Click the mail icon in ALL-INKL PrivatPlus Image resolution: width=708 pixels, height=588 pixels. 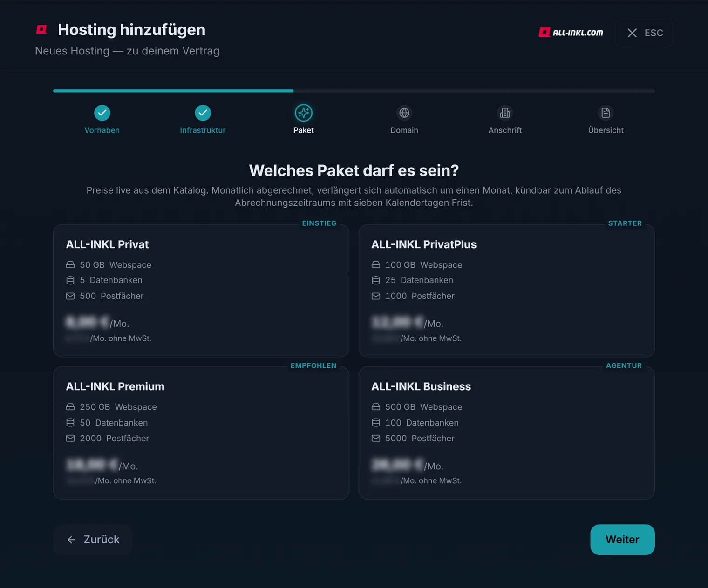coord(376,296)
